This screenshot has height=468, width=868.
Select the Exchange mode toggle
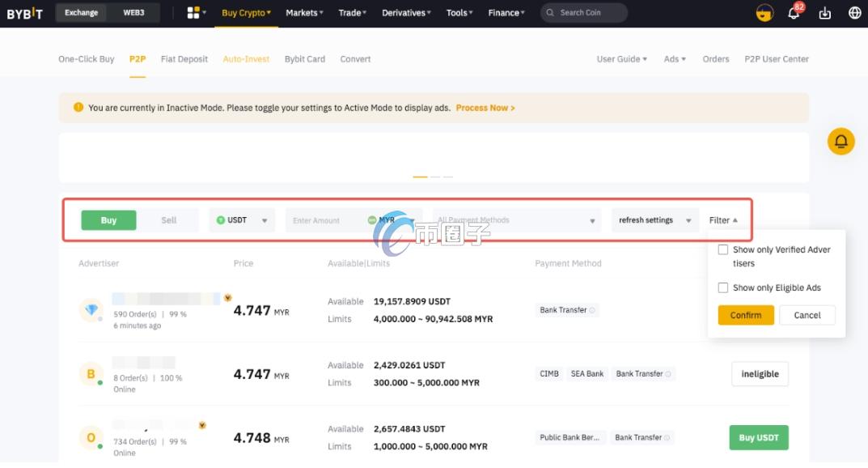[82, 13]
